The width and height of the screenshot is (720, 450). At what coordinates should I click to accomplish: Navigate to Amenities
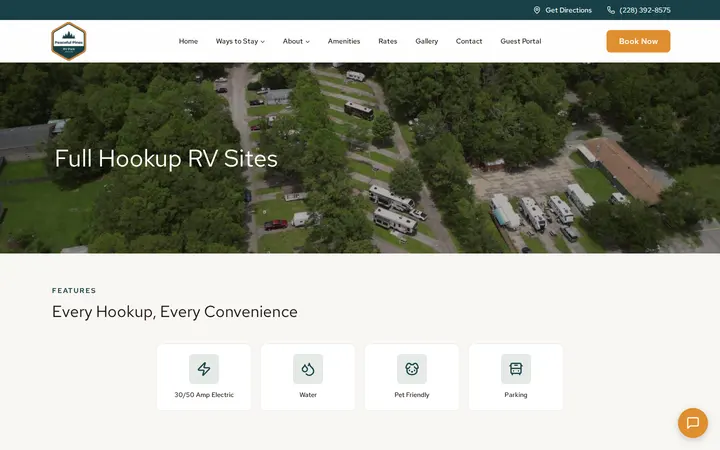[344, 41]
